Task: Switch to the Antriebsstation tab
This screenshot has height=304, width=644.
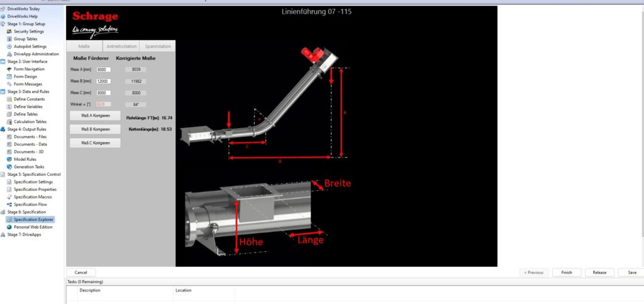Action: click(121, 47)
